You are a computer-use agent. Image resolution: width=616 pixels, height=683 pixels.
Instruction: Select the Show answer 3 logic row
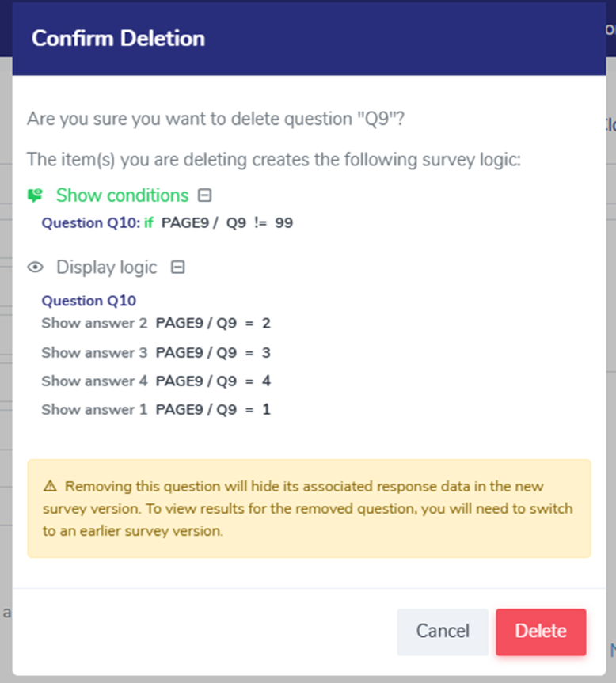156,352
